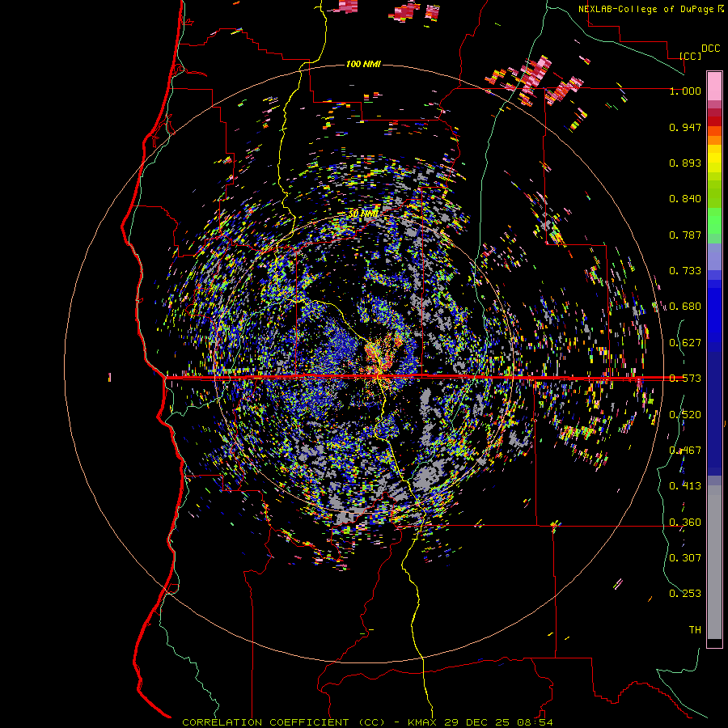Image resolution: width=728 pixels, height=728 pixels.
Task: Click the 100 NMI range ring label
Action: pyautogui.click(x=363, y=64)
